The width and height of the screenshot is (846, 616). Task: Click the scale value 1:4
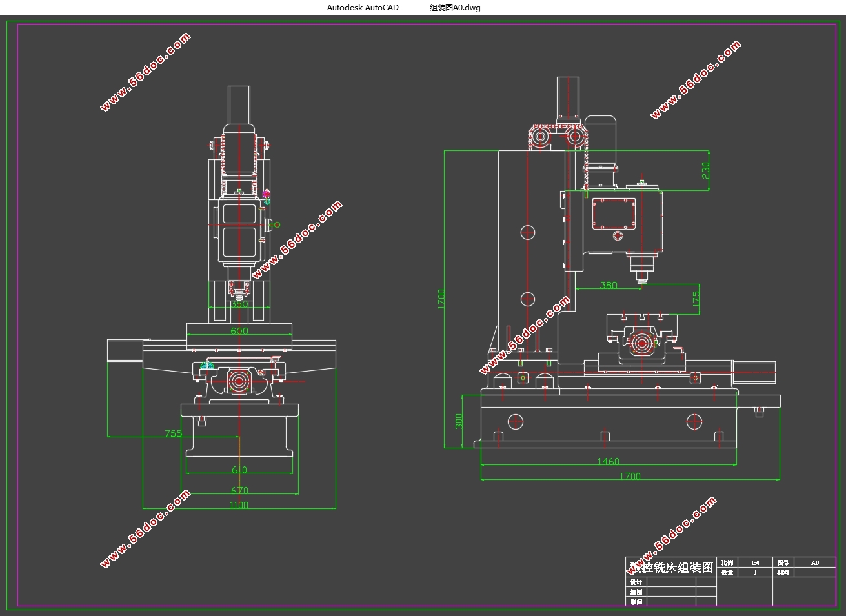[x=755, y=562]
